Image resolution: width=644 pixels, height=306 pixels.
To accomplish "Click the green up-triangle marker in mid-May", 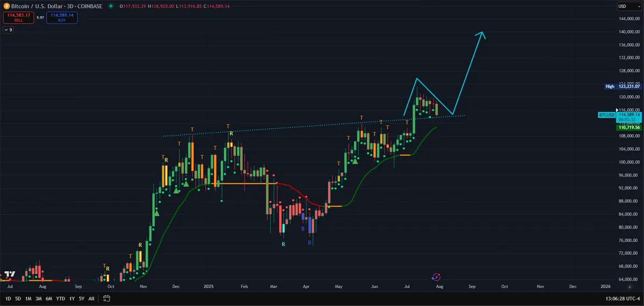I will pyautogui.click(x=354, y=162).
